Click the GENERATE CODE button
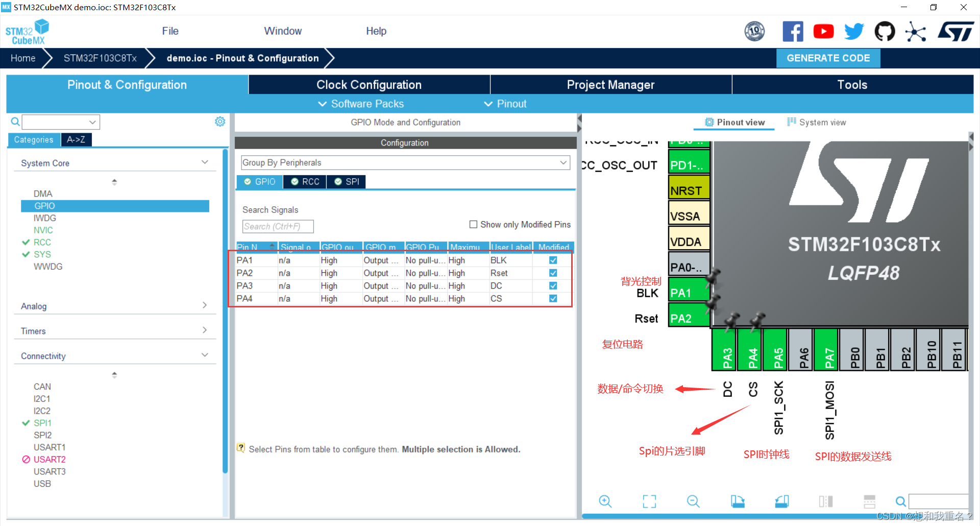The width and height of the screenshot is (980, 526). [828, 58]
